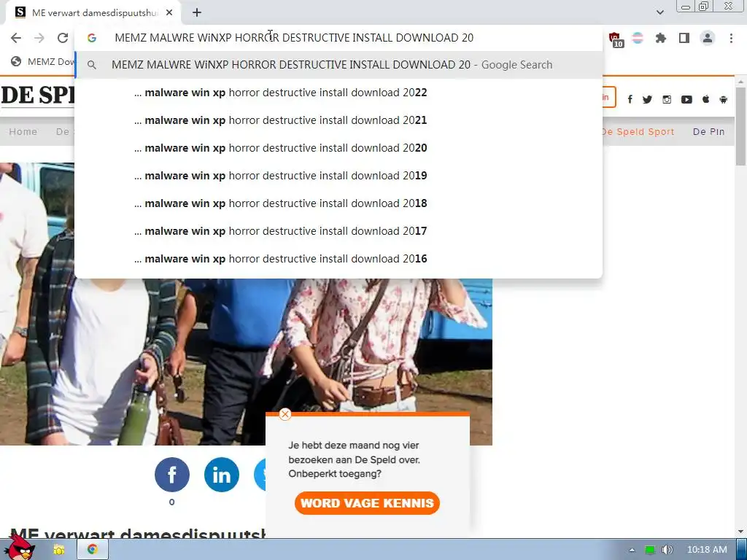Pick suggestion ending in download 2016
The height and width of the screenshot is (560, 747).
point(338,259)
